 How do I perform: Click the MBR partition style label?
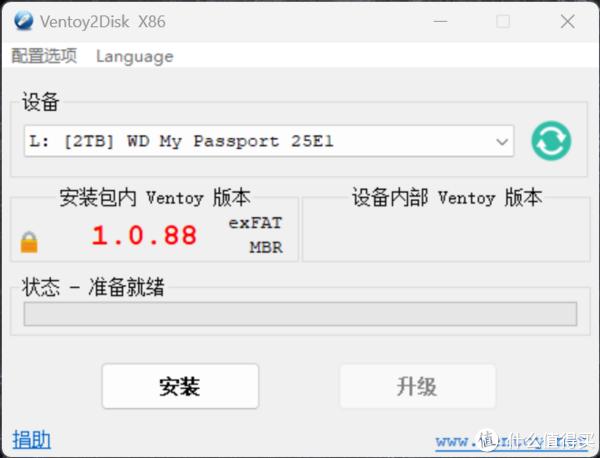(266, 248)
